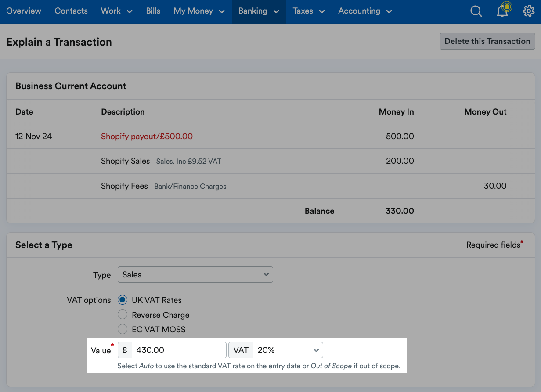Click the Required fields note
The width and height of the screenshot is (541, 392).
point(494,245)
